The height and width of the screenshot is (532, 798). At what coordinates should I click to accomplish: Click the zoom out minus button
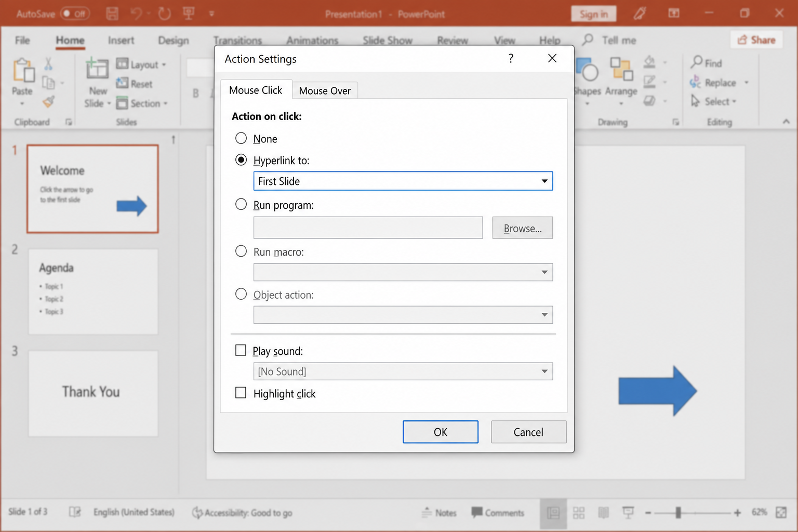[648, 513]
